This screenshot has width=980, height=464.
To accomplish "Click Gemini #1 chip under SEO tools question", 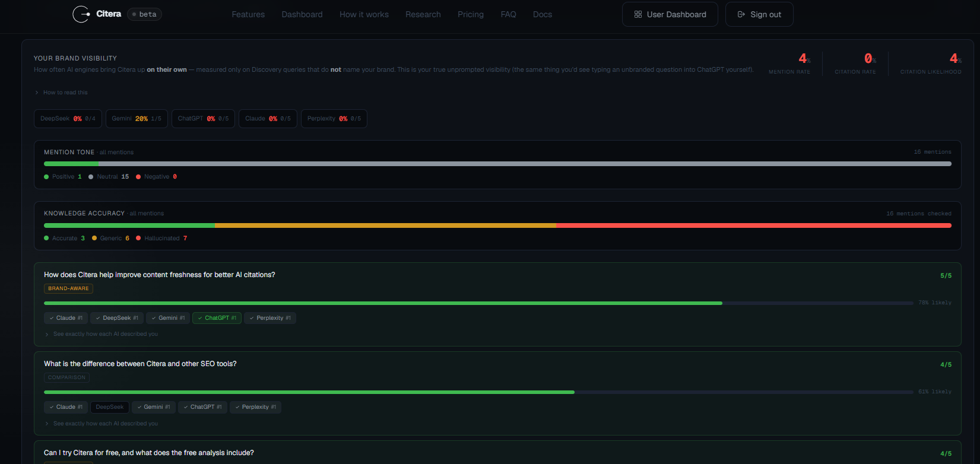I will click(154, 407).
